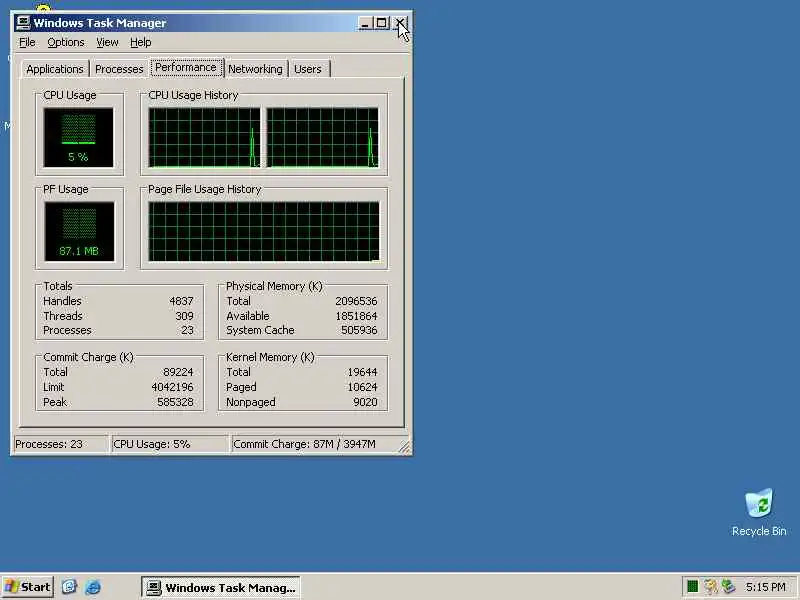Image resolution: width=800 pixels, height=600 pixels.
Task: Click Kernel Memory Nonpaged 9020
Action: point(365,402)
